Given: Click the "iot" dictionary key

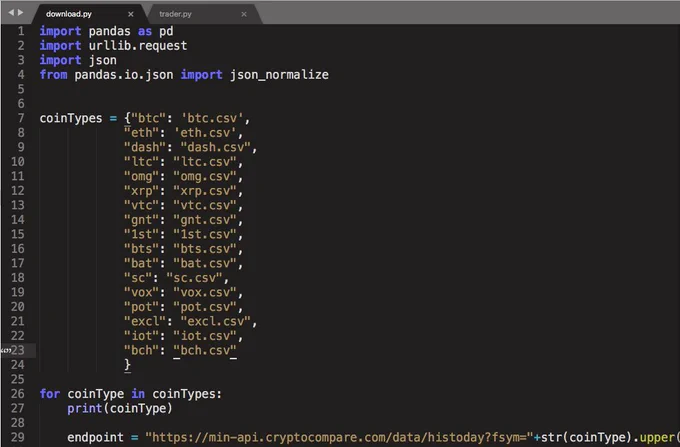Looking at the screenshot, I should 142,336.
